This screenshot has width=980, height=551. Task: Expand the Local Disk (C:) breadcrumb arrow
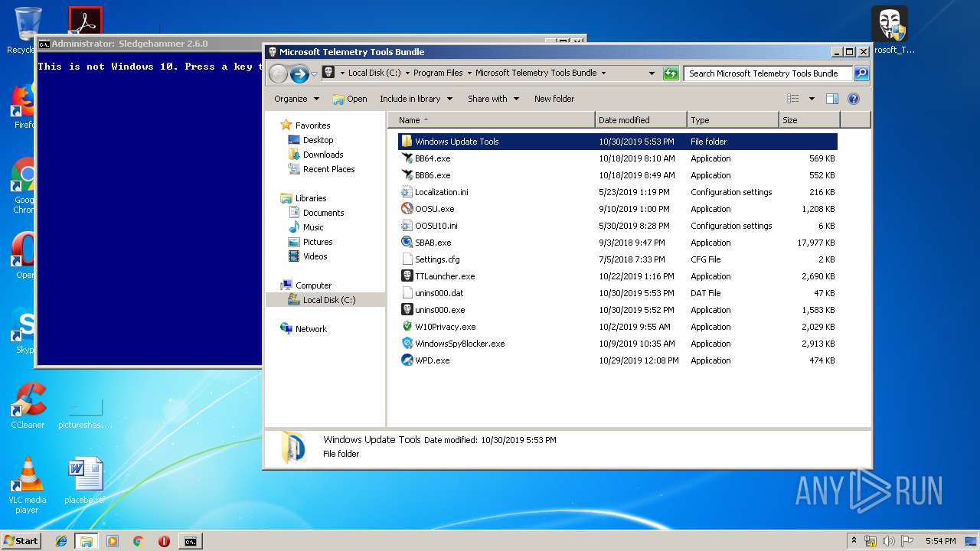(407, 73)
